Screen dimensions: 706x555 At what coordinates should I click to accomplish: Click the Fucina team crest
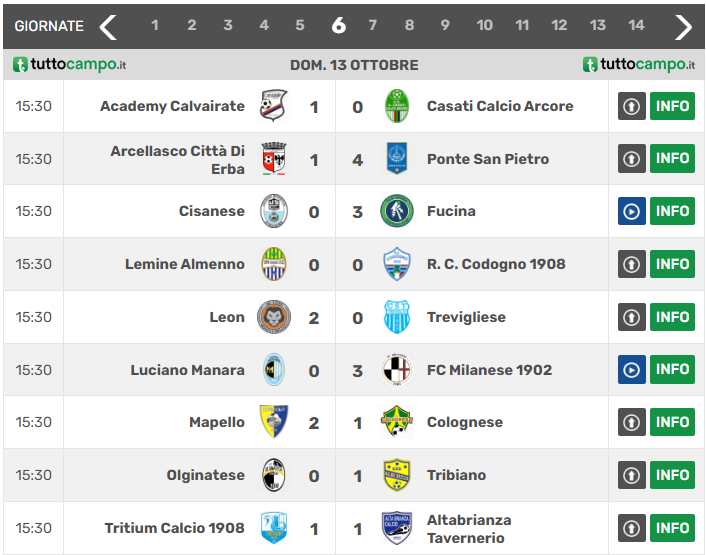click(397, 211)
